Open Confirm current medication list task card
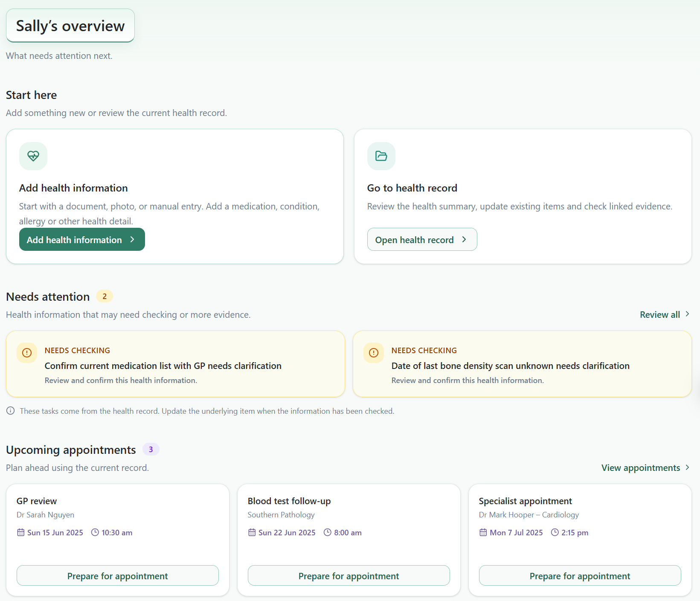 pos(175,364)
